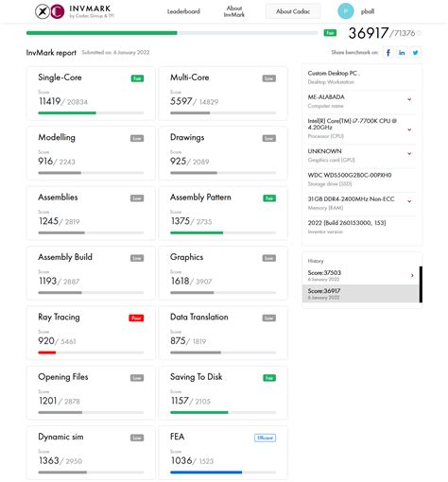Click the info icon beside total score
The height and width of the screenshot is (482, 448).
(419, 33)
